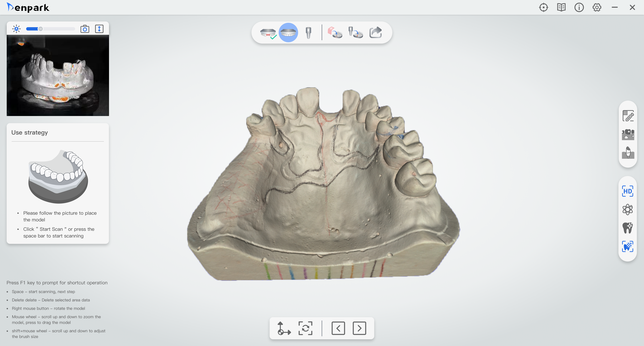Screen dimensions: 644x346
Task: Toggle the tooth texture capture mode
Action: tap(628, 247)
